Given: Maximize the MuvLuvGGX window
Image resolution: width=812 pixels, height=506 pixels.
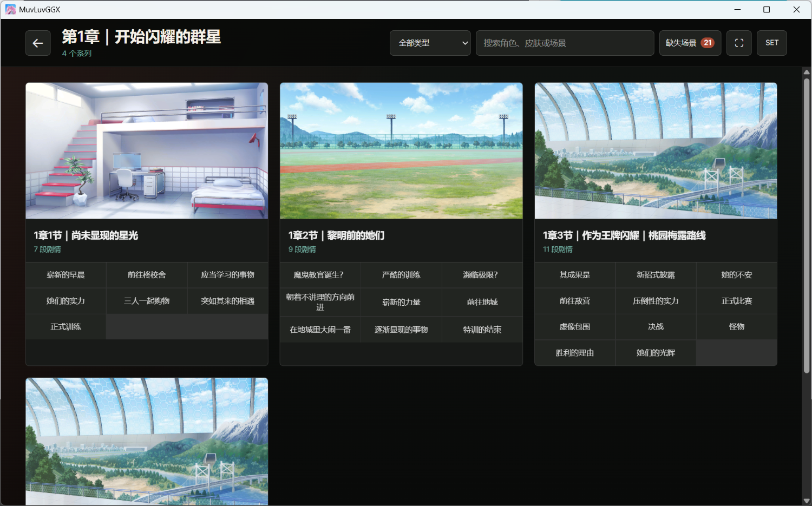Looking at the screenshot, I should 767,10.
